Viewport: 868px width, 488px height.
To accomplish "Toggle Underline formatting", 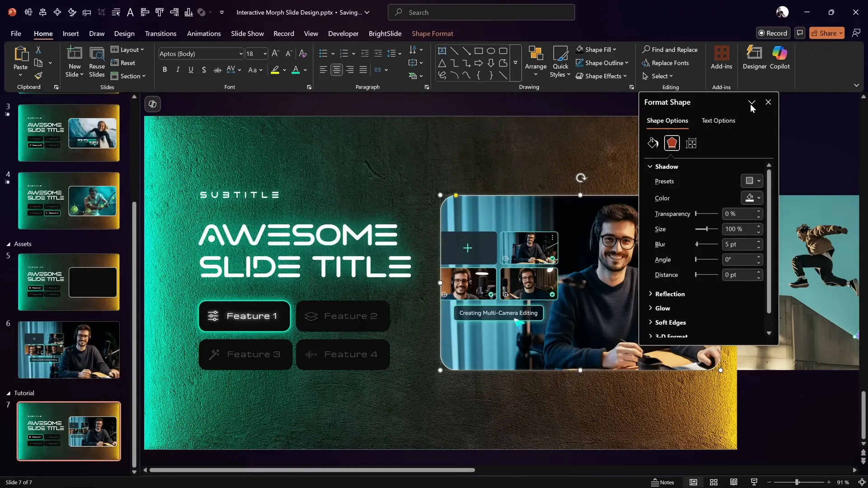I will (191, 70).
